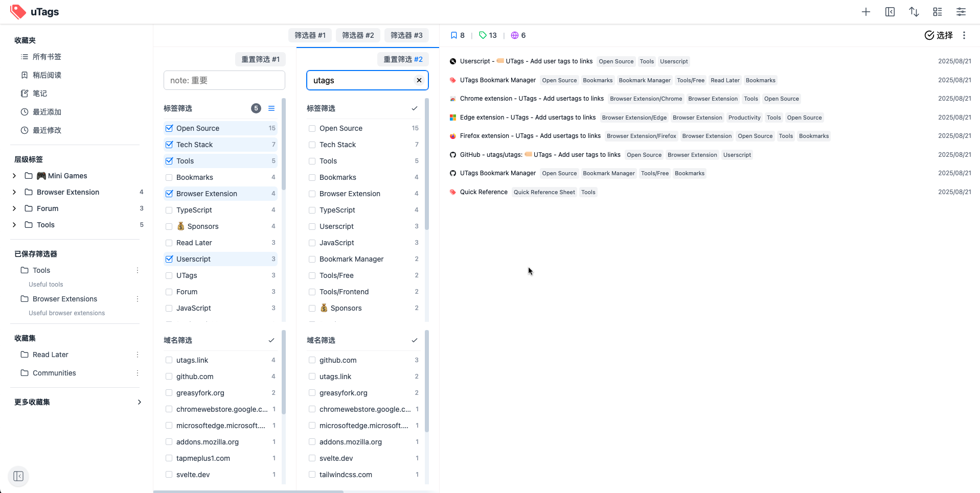The image size is (980, 493).
Task: Toggle the side panel layout icon in top toolbar
Action: [x=890, y=12]
